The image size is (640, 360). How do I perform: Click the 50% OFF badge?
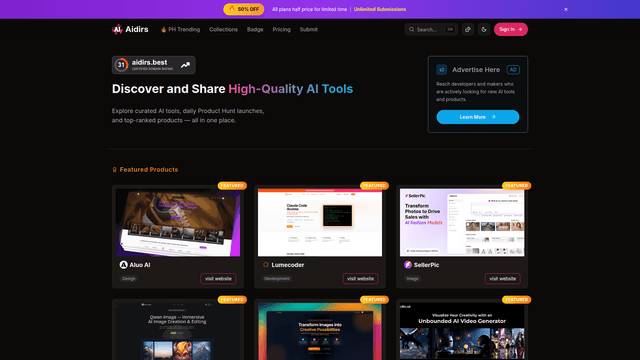pyautogui.click(x=244, y=9)
